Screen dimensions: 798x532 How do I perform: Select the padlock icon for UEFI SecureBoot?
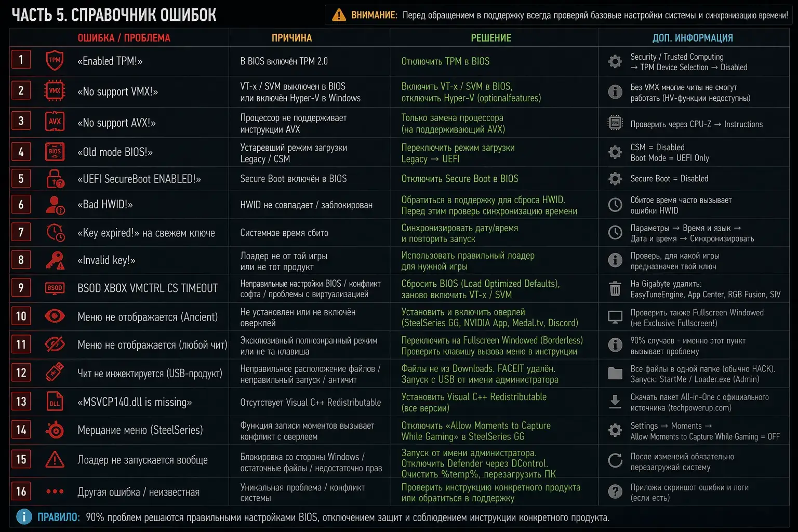click(55, 178)
